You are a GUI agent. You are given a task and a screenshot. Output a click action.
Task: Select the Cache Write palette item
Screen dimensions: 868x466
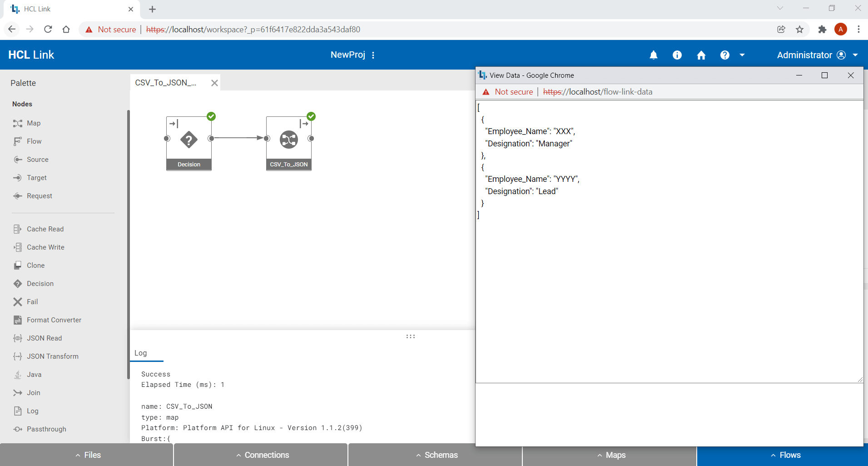click(45, 247)
